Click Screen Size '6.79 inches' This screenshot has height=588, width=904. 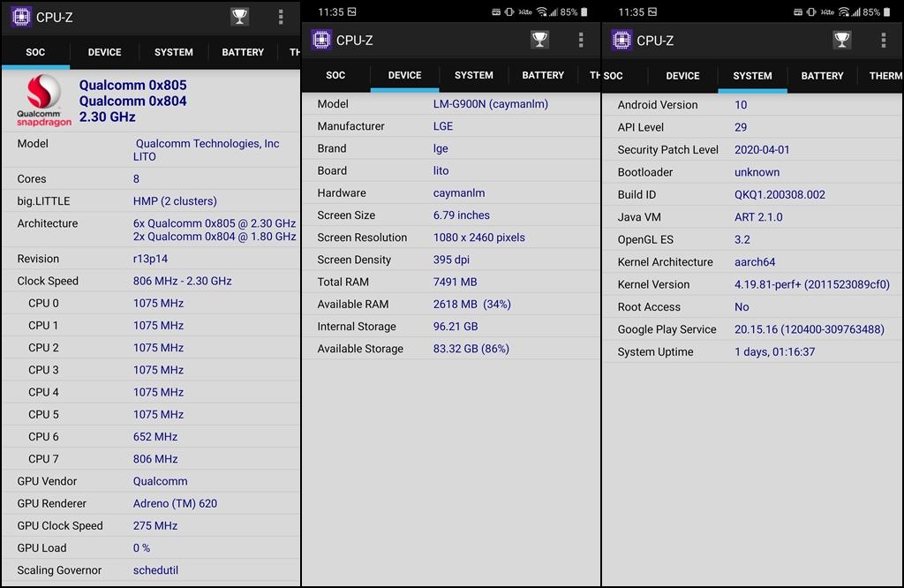coord(461,215)
